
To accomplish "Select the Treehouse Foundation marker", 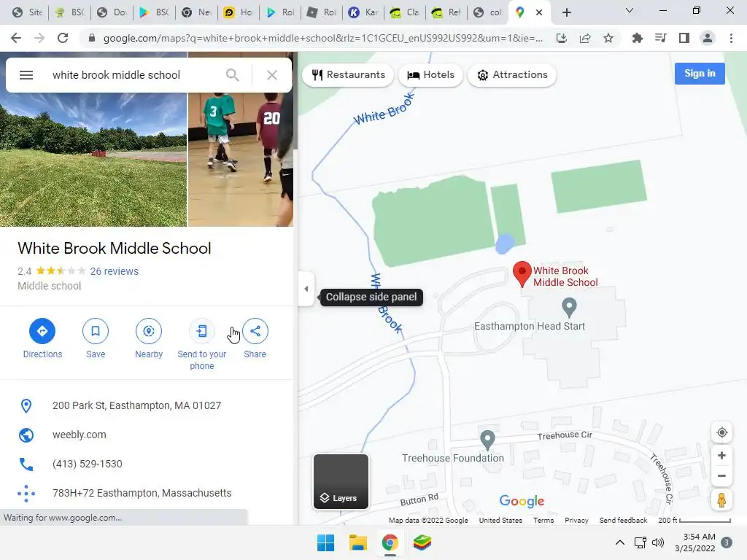I will click(487, 440).
